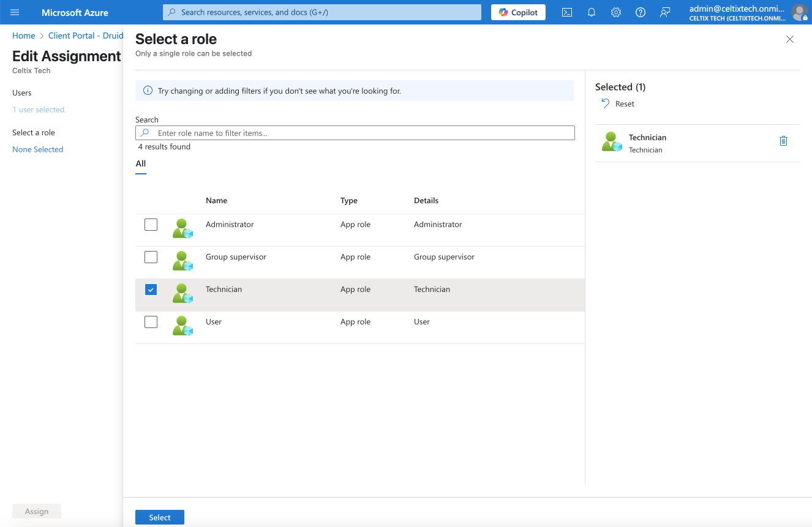Switch to the All tab
The width and height of the screenshot is (812, 527).
141,163
